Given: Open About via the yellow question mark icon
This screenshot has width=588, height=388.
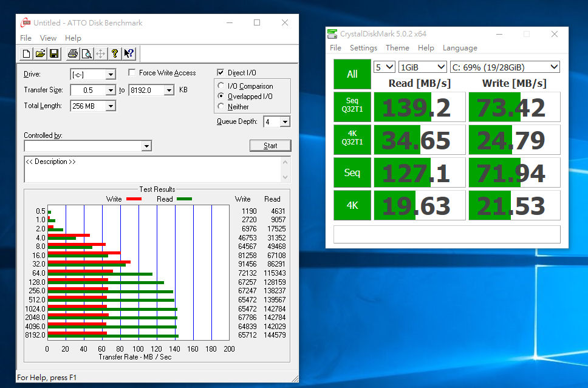Looking at the screenshot, I should 114,54.
